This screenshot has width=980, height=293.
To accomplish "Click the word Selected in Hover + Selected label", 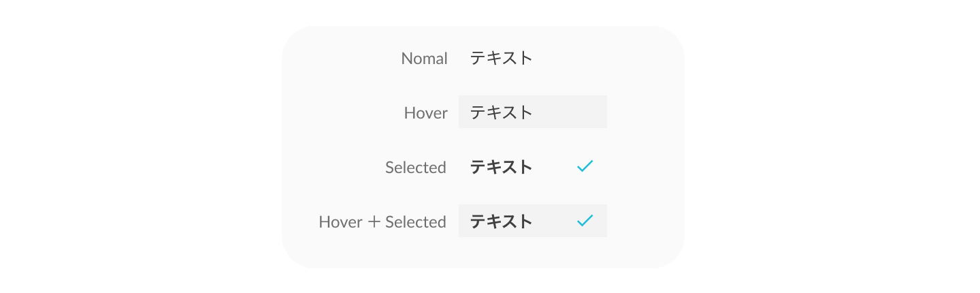I will tap(415, 222).
